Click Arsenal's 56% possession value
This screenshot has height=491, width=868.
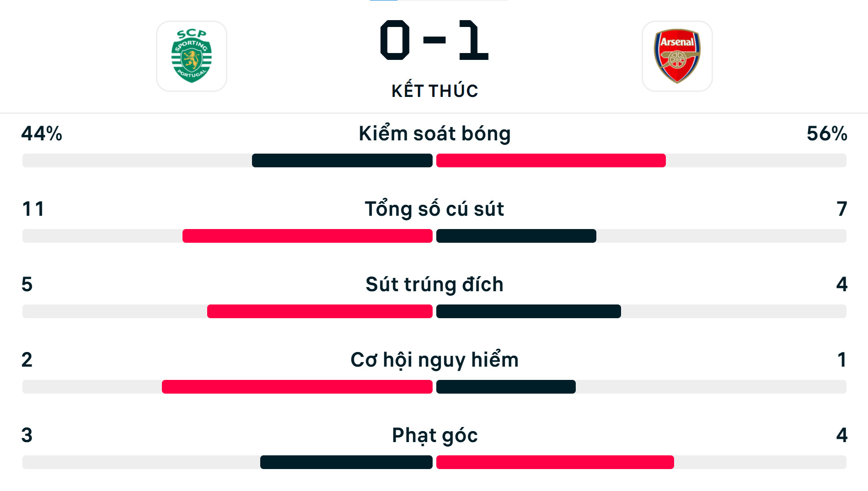click(826, 133)
